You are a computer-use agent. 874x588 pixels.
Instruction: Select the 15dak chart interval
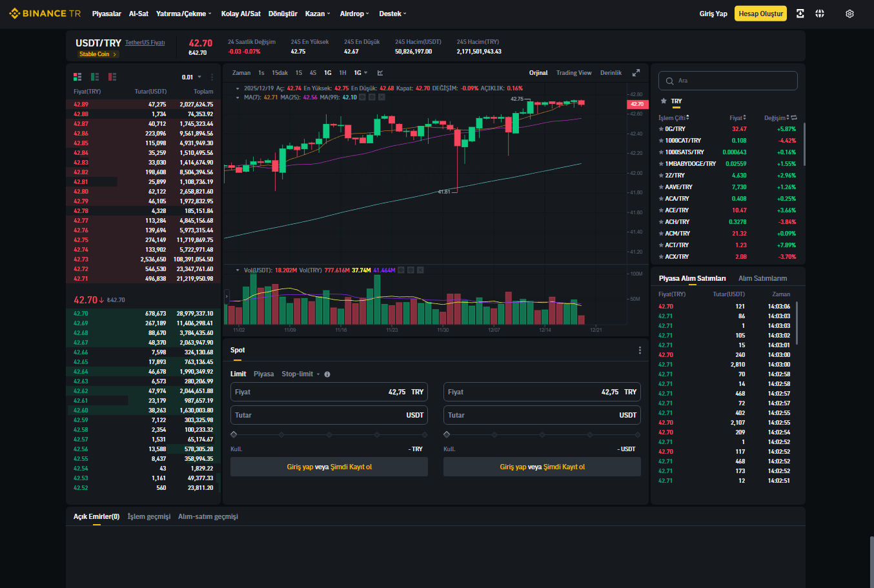click(280, 73)
